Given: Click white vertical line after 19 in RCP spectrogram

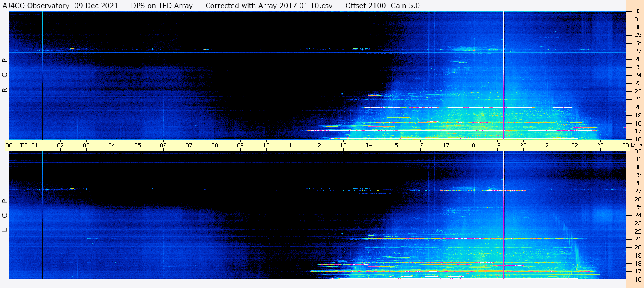Looking at the screenshot, I should coord(503,75).
